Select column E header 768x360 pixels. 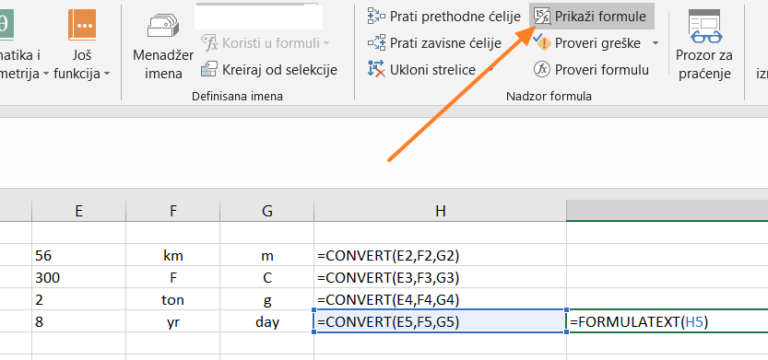(78, 211)
